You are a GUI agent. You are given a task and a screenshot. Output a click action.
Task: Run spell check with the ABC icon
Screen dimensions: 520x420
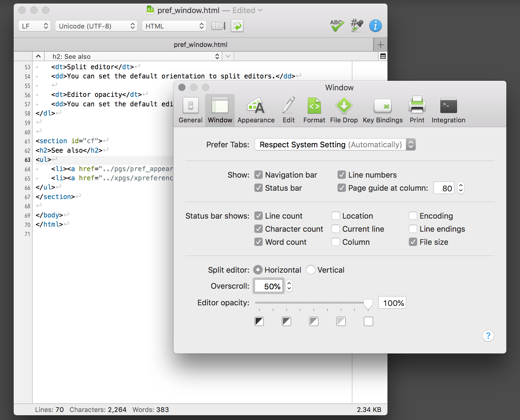click(336, 26)
